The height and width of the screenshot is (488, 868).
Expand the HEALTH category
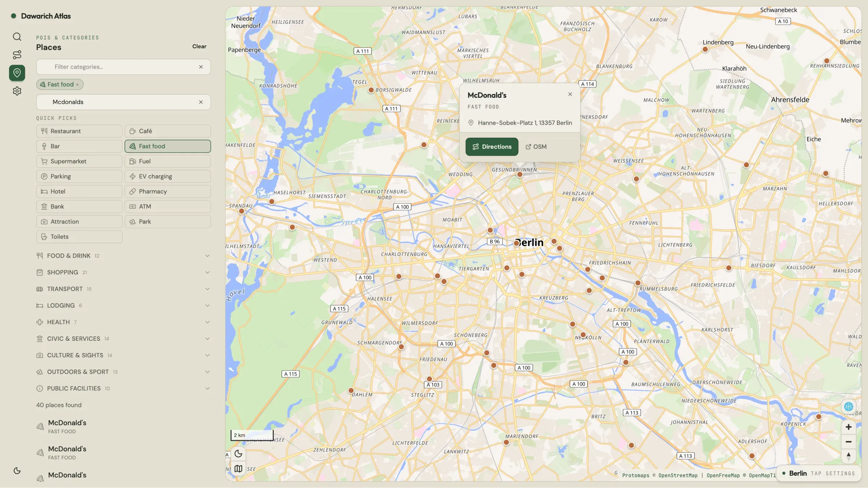(123, 322)
